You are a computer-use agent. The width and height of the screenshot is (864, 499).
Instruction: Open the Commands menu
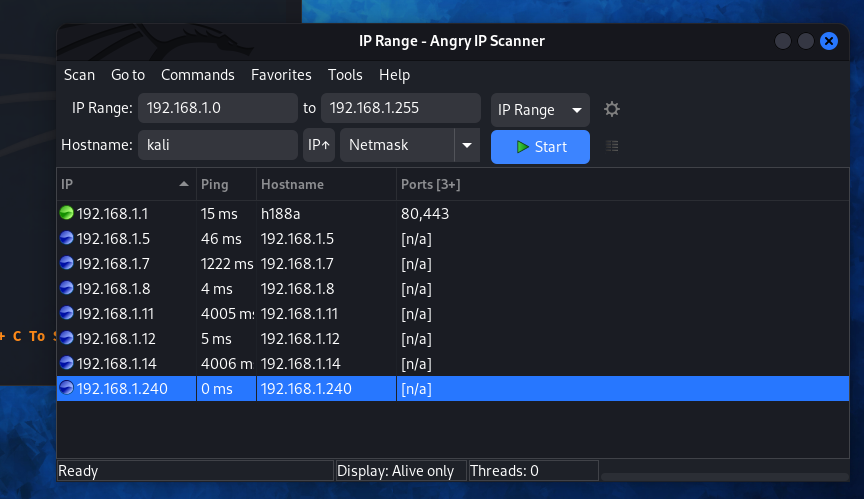coord(198,75)
